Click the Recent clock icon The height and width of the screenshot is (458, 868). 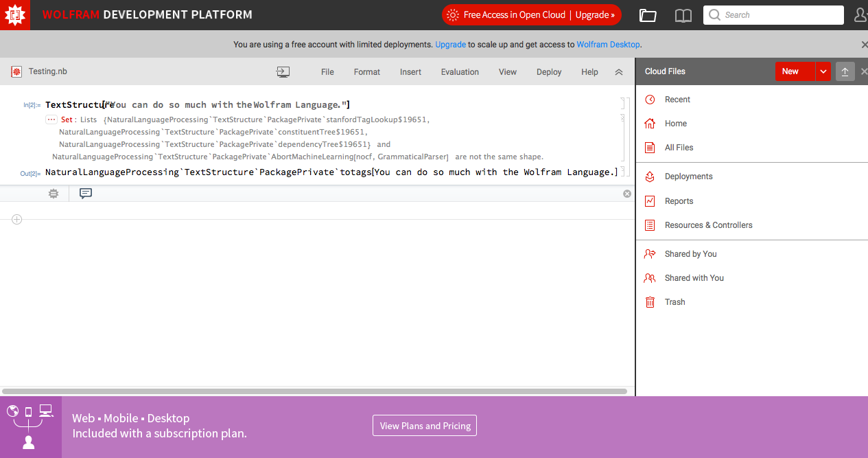(650, 100)
